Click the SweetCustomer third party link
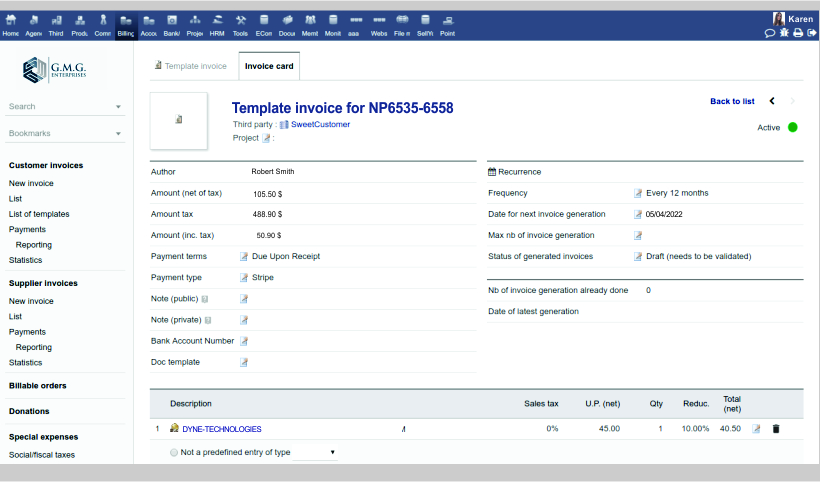The width and height of the screenshot is (820, 482). coord(320,125)
